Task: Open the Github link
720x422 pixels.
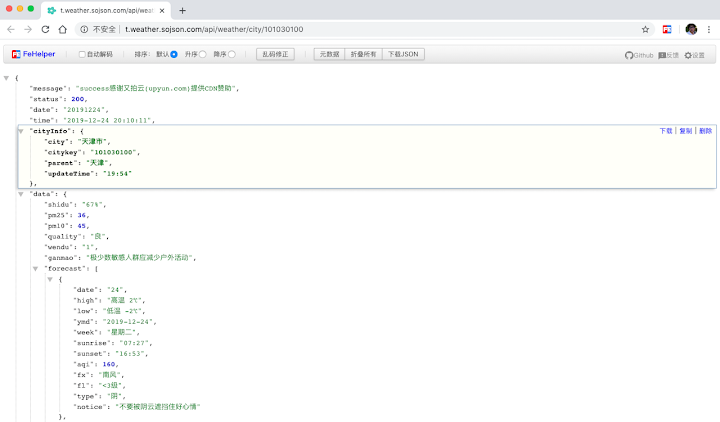Action: tap(639, 55)
